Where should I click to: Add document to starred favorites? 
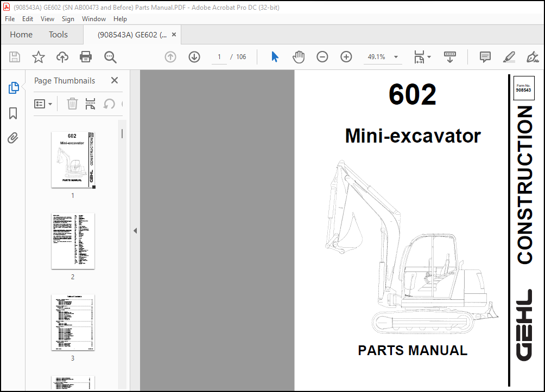tap(38, 57)
